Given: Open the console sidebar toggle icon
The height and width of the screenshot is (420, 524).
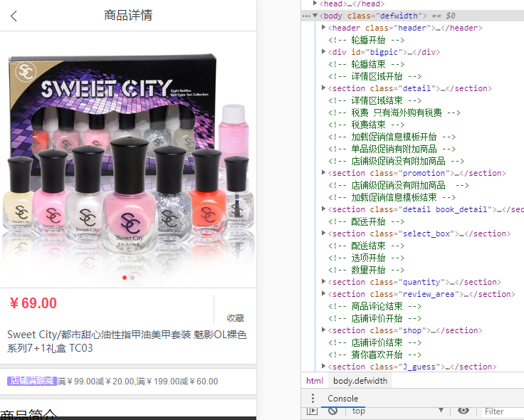Looking at the screenshot, I should pyautogui.click(x=312, y=411).
